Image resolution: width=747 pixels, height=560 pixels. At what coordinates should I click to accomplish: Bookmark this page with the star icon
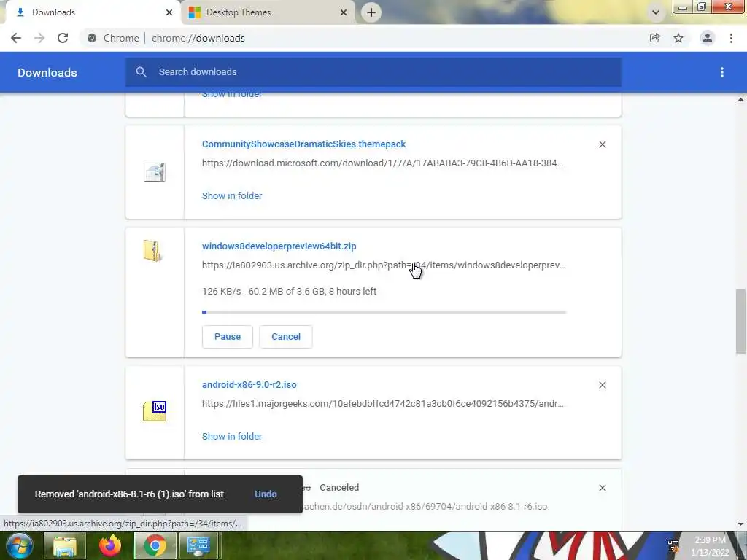tap(678, 38)
